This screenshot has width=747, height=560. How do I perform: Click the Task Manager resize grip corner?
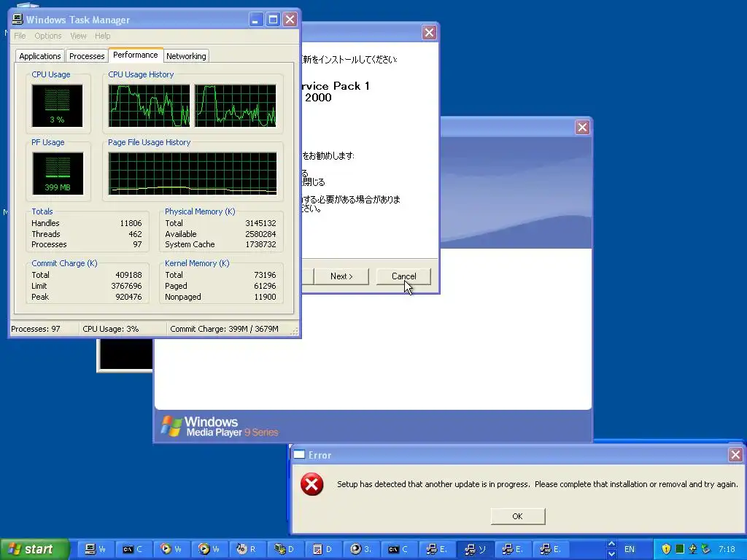pos(295,332)
